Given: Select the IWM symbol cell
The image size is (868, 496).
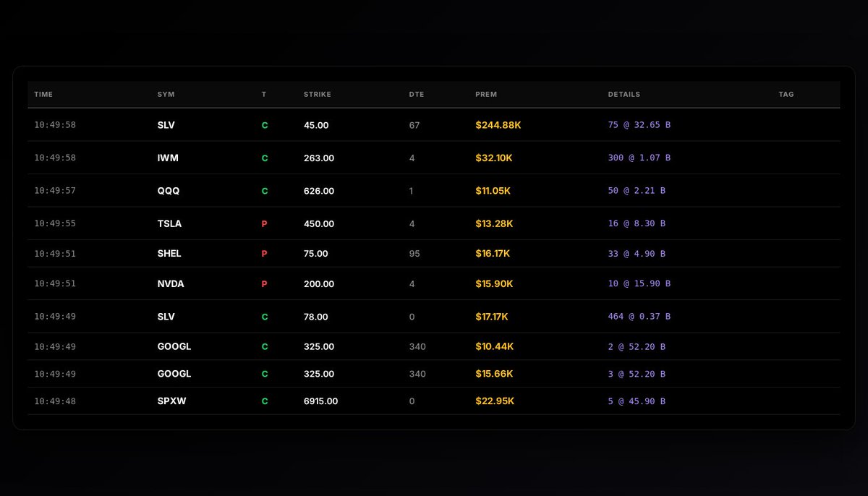Looking at the screenshot, I should coord(168,158).
